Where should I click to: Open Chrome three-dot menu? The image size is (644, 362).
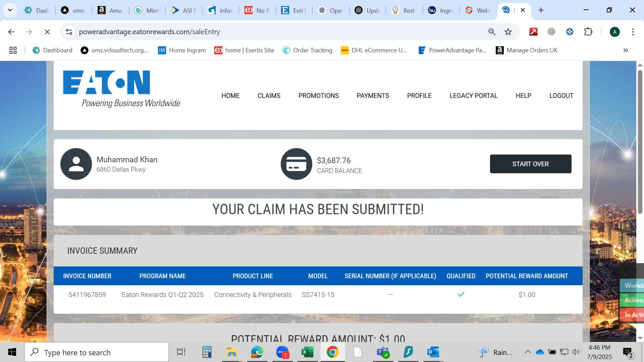coord(633,32)
